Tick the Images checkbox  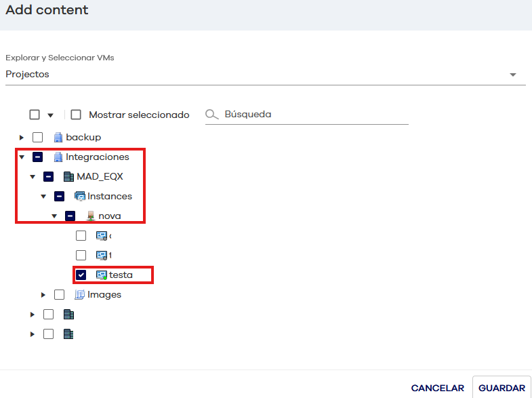tap(60, 295)
